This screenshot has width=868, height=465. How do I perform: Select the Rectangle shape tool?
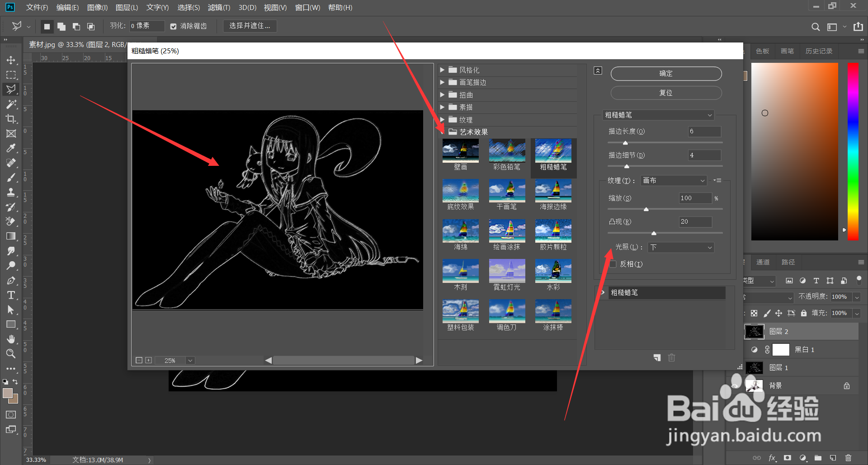tap(11, 324)
